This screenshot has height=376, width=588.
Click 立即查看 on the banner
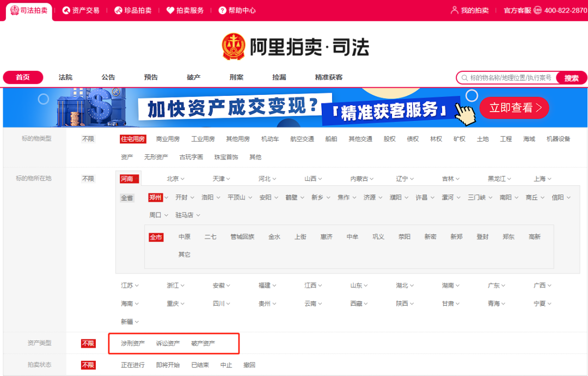pos(514,108)
